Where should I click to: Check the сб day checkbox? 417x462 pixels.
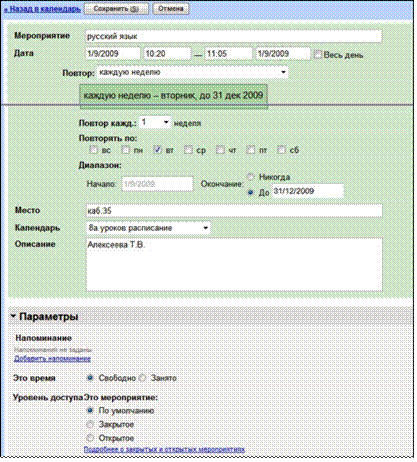coord(282,150)
